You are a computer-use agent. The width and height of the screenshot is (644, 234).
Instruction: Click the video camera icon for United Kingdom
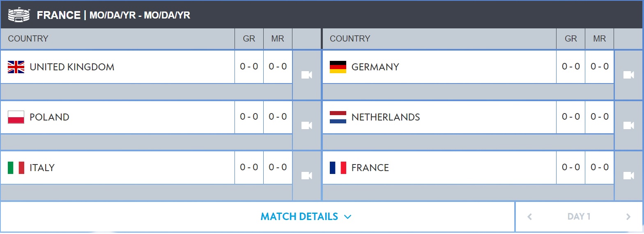(306, 75)
